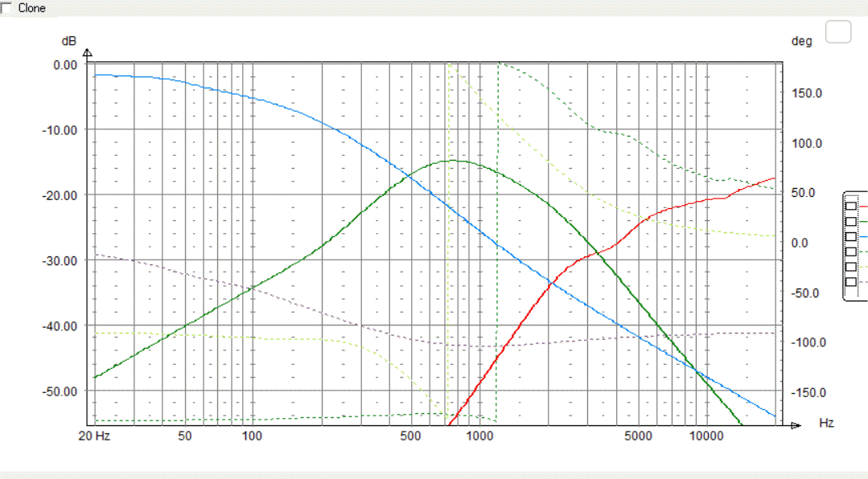This screenshot has height=479, width=868.
Task: Click the blank rounded button beside deg
Action: click(x=838, y=31)
